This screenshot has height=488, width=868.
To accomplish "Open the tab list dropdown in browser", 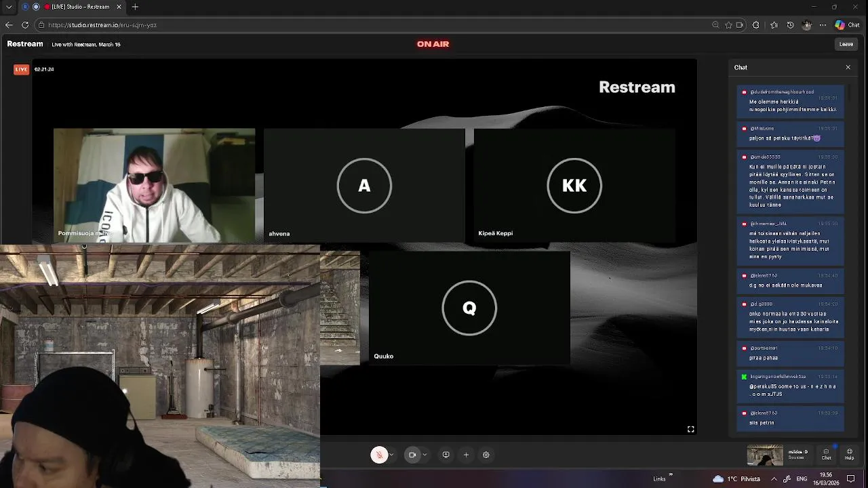I will tap(9, 7).
